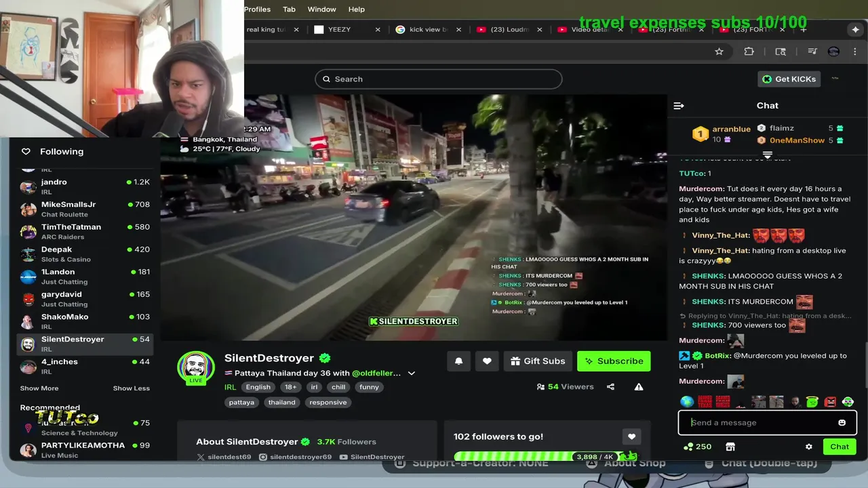Click the browser media control icon

tap(812, 52)
